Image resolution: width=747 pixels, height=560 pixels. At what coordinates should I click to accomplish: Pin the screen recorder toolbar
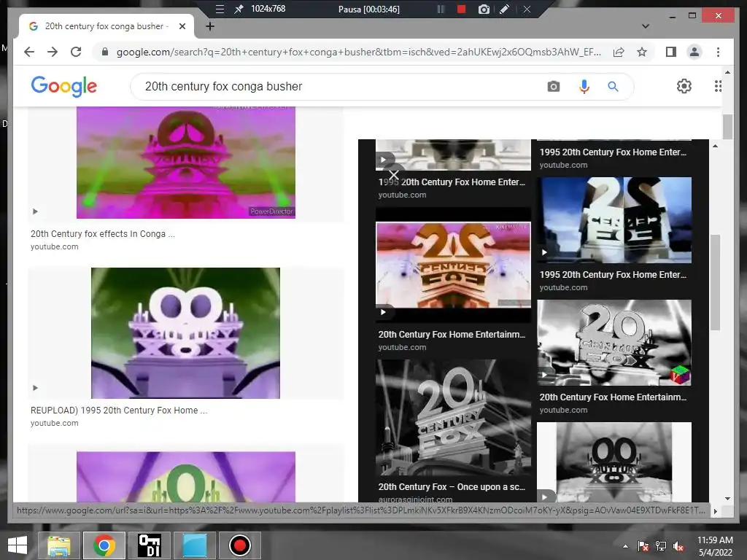239,9
